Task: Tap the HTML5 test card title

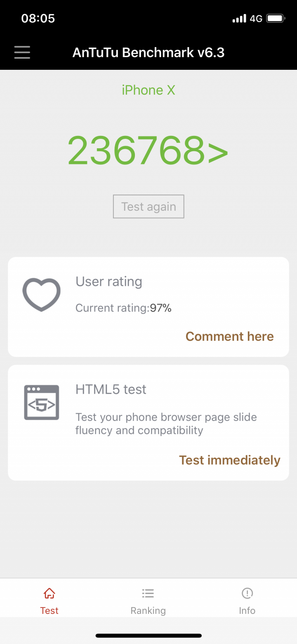Action: [x=111, y=389]
